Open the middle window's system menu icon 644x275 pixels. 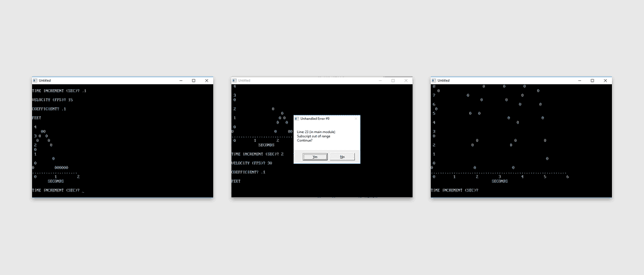pos(235,80)
